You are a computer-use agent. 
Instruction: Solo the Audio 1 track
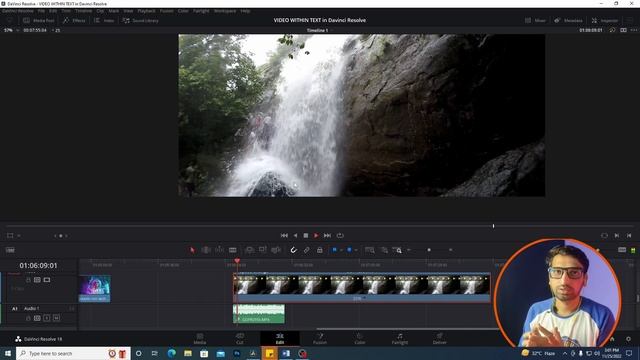tap(47, 318)
